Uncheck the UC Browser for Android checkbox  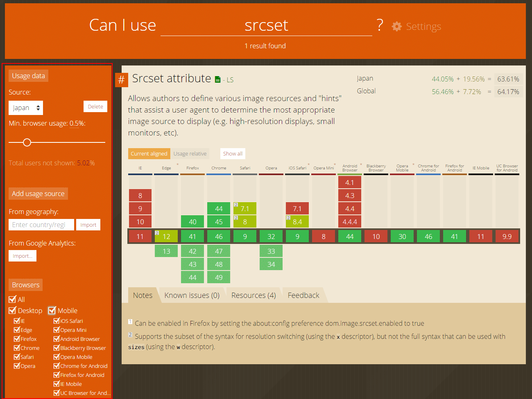pos(57,392)
